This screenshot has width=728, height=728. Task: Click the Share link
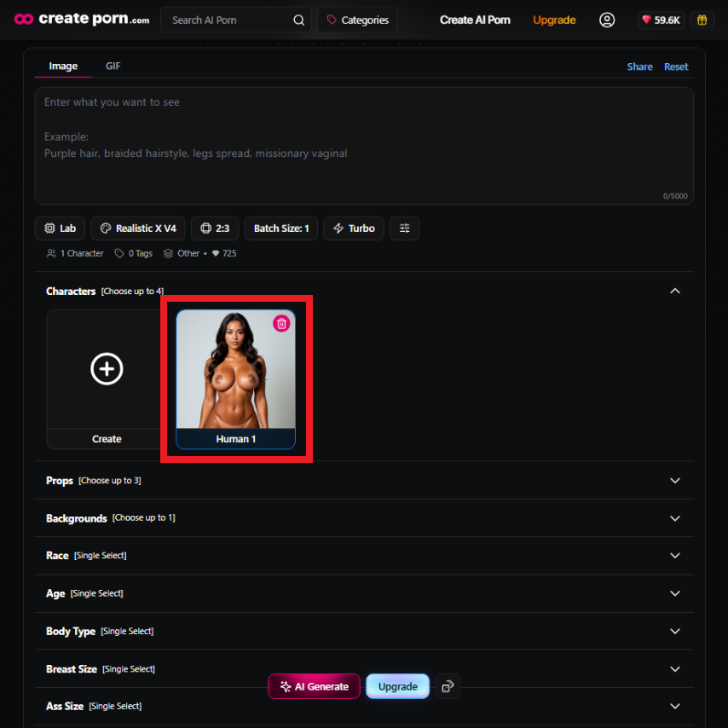tap(639, 66)
